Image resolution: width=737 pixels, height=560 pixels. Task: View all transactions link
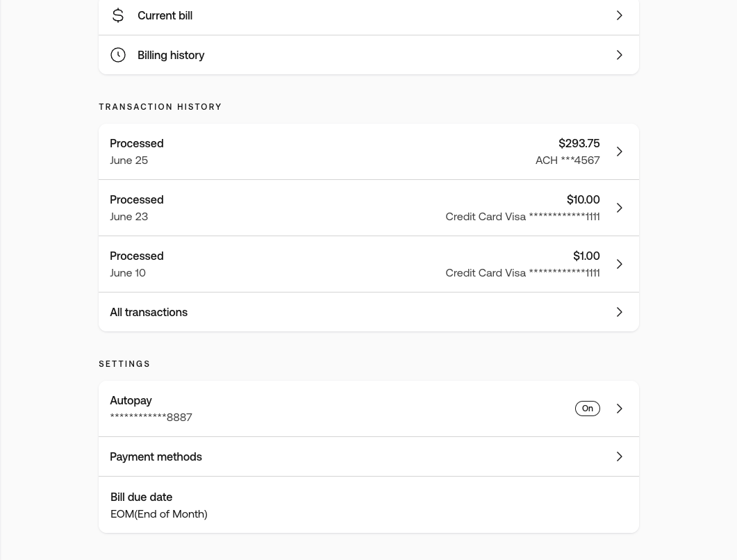(149, 312)
